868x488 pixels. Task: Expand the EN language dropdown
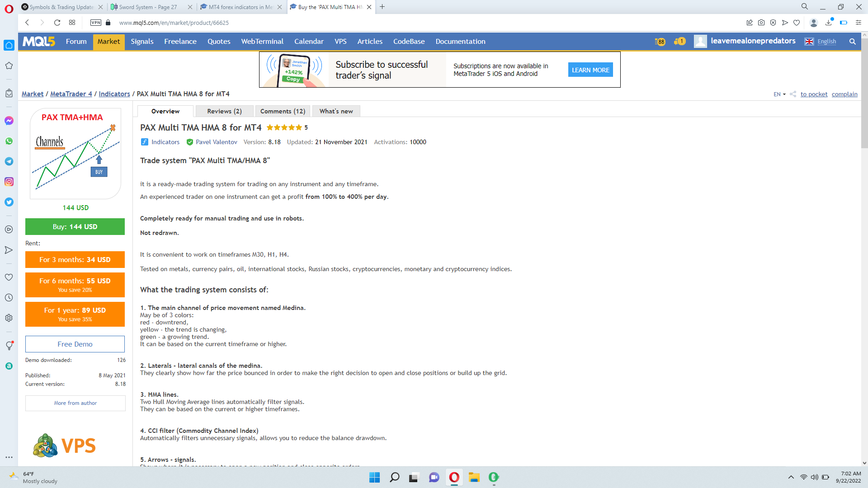[779, 94]
